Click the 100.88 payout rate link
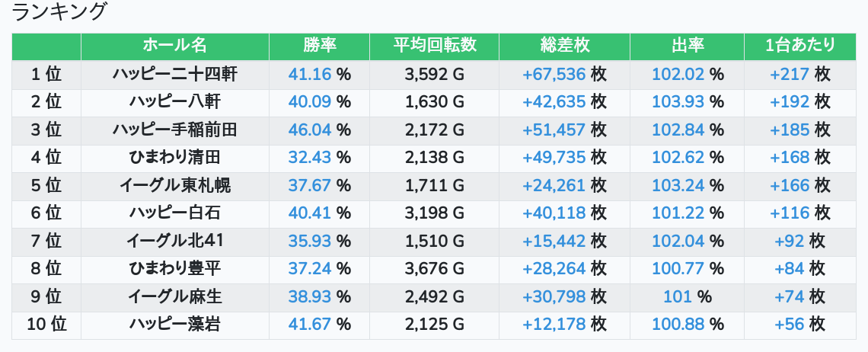 pyautogui.click(x=678, y=325)
